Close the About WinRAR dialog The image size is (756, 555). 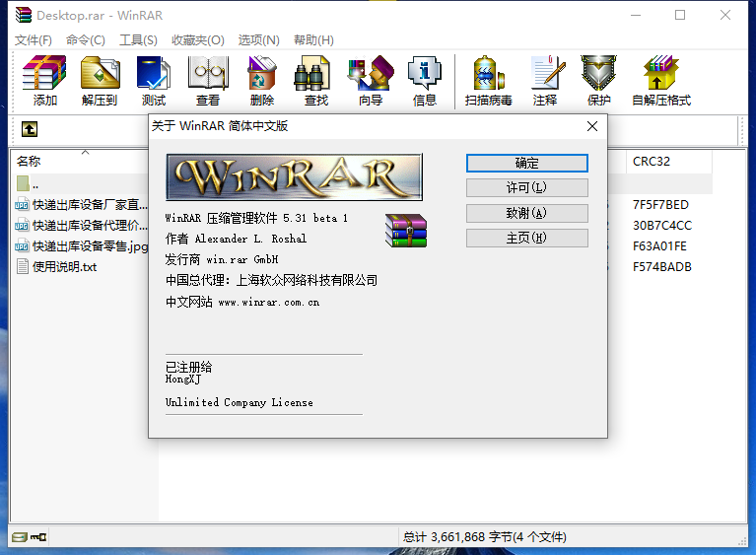tap(592, 126)
